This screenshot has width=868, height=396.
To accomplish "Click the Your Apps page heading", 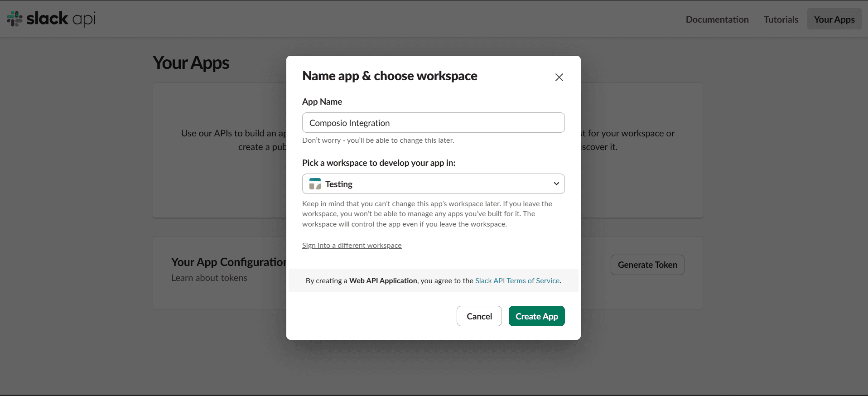I will tap(191, 63).
